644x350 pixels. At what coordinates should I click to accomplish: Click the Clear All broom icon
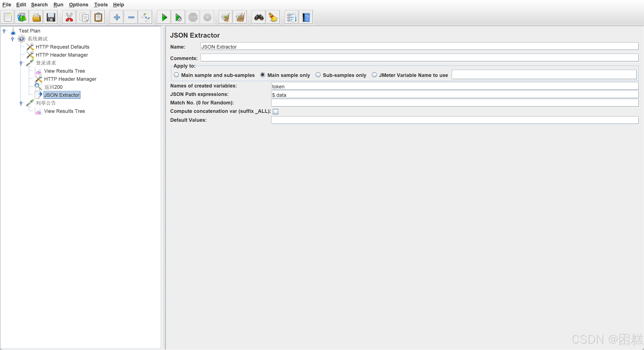tap(240, 17)
